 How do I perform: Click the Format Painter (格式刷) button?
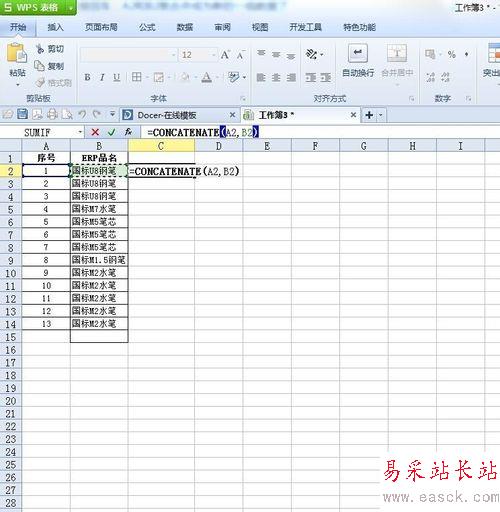click(x=54, y=82)
